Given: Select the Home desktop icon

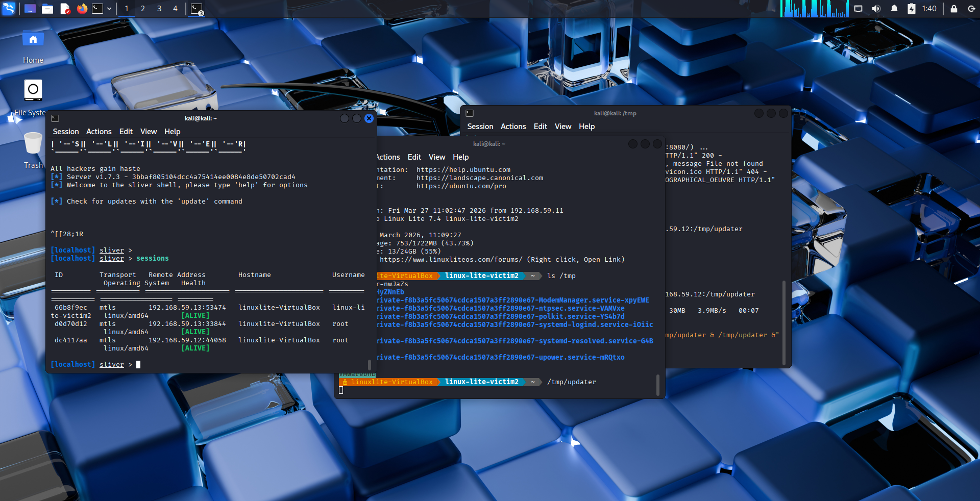Looking at the screenshot, I should pyautogui.click(x=33, y=47).
